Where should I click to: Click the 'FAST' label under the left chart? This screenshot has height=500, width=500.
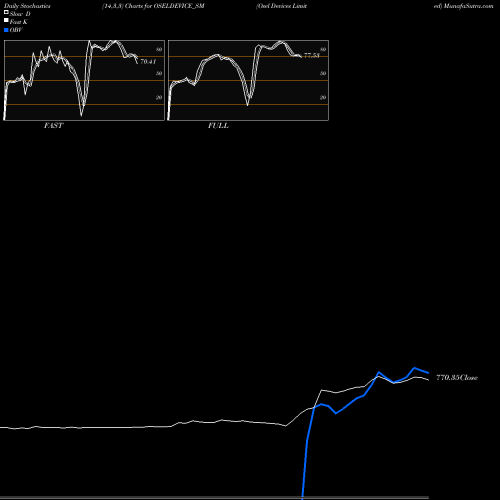tap(53, 126)
